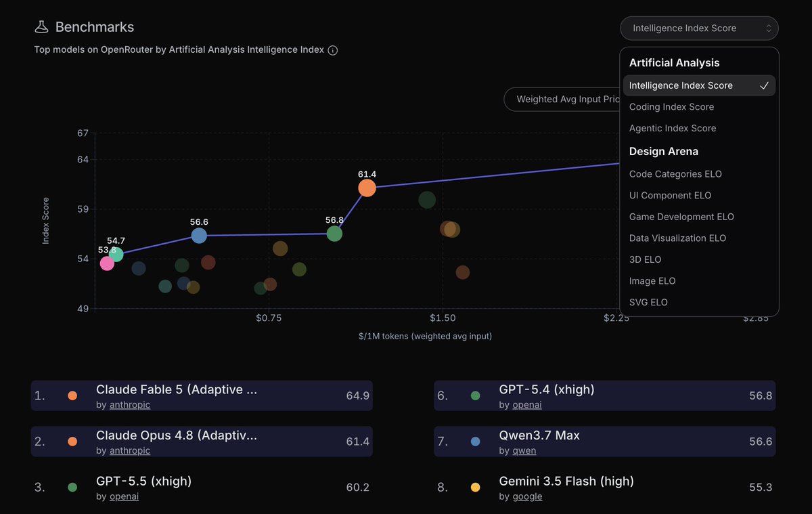This screenshot has width=812, height=514.
Task: Click the orange 61.4 data point
Action: (367, 188)
